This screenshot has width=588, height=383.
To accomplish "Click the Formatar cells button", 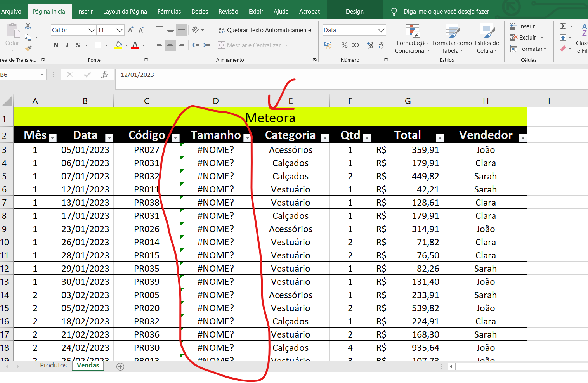I will coord(529,49).
